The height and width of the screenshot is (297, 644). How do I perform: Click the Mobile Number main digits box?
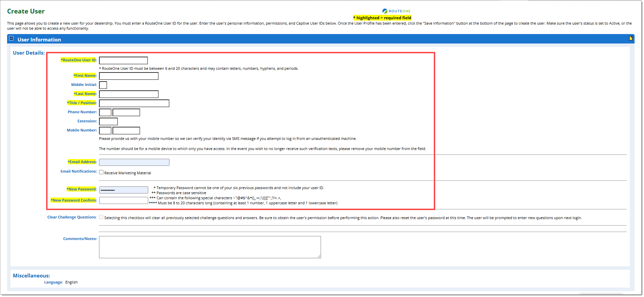(126, 130)
